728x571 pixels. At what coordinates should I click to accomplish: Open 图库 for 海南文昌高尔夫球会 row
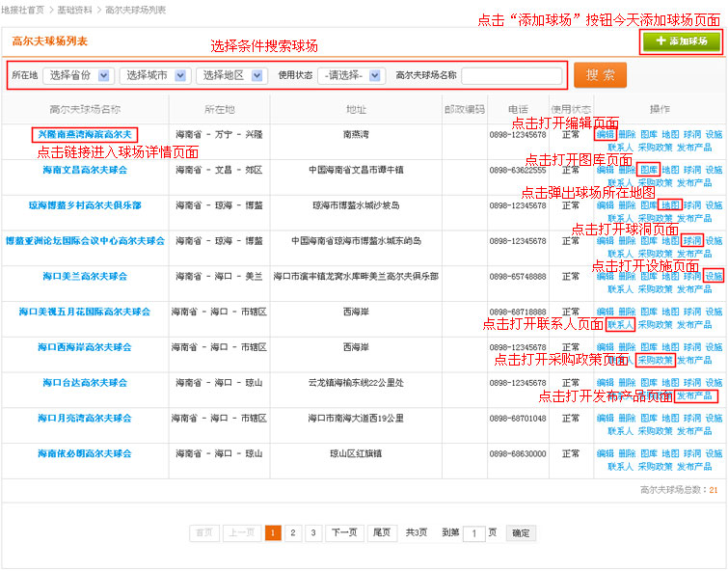point(649,170)
